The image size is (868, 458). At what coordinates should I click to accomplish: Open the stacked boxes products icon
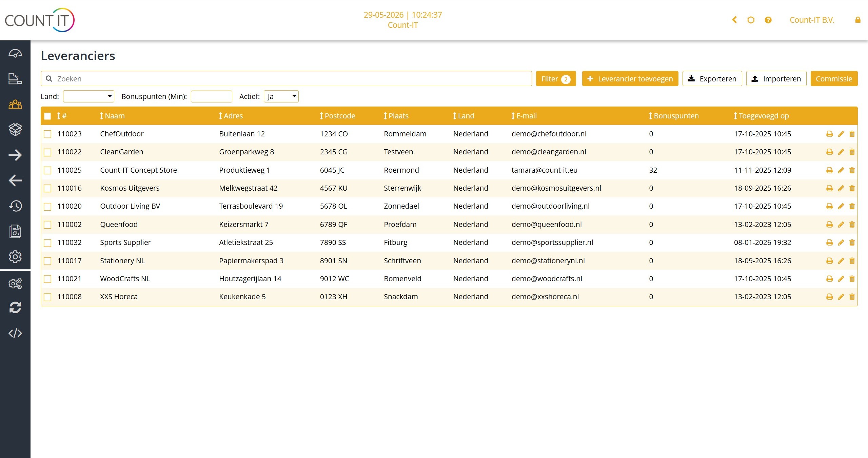(x=15, y=129)
